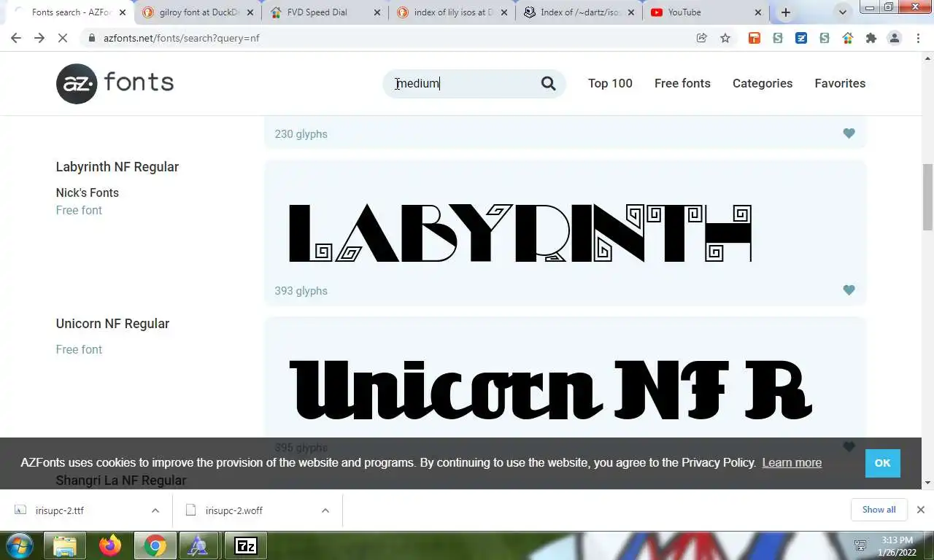This screenshot has height=560, width=934.
Task: Open Free fonts menu item
Action: point(682,83)
